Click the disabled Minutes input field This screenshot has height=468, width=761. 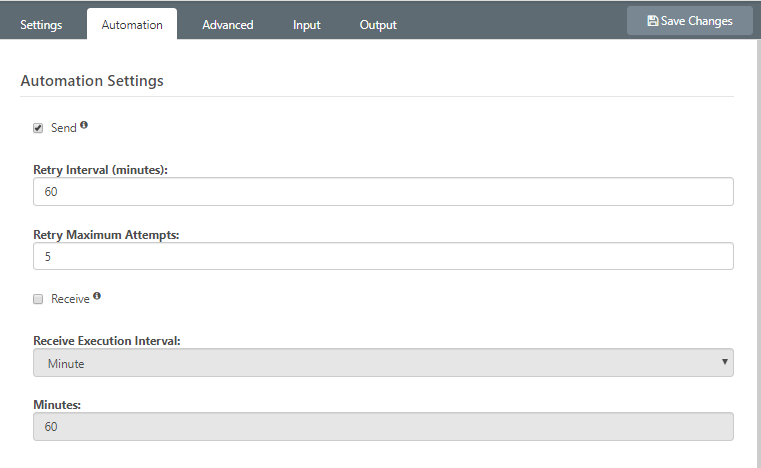tap(383, 427)
